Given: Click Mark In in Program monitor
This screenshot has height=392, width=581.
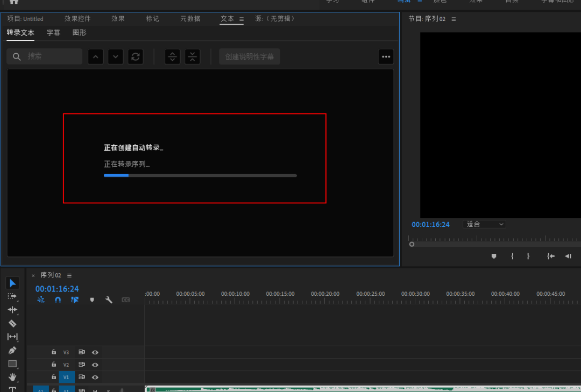Looking at the screenshot, I should (x=512, y=256).
